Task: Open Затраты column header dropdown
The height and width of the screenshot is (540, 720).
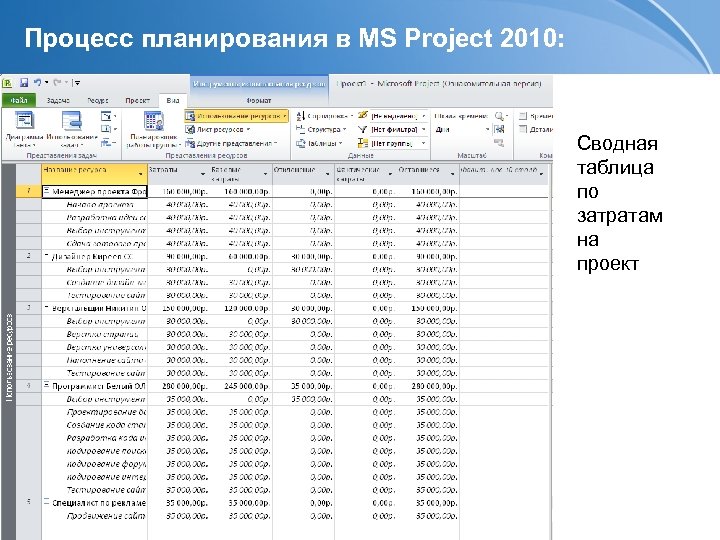Action: click(203, 174)
